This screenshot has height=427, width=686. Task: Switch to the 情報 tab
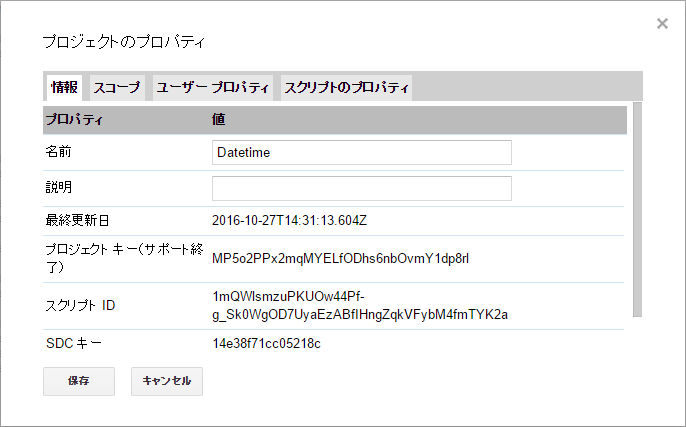(x=65, y=87)
